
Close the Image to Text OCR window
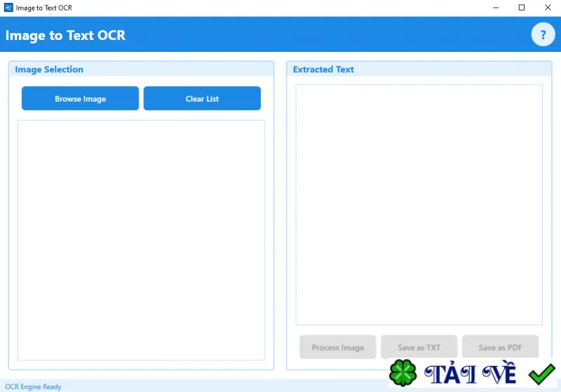(548, 8)
